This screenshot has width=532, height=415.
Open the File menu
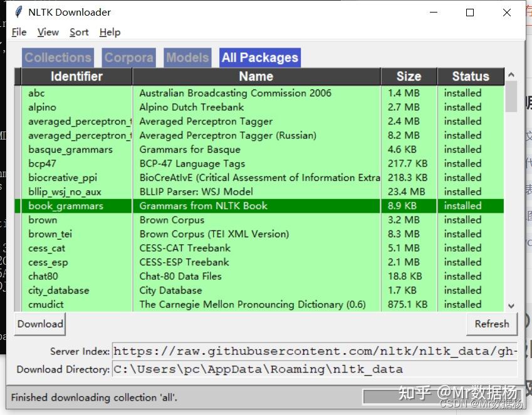pyautogui.click(x=19, y=32)
